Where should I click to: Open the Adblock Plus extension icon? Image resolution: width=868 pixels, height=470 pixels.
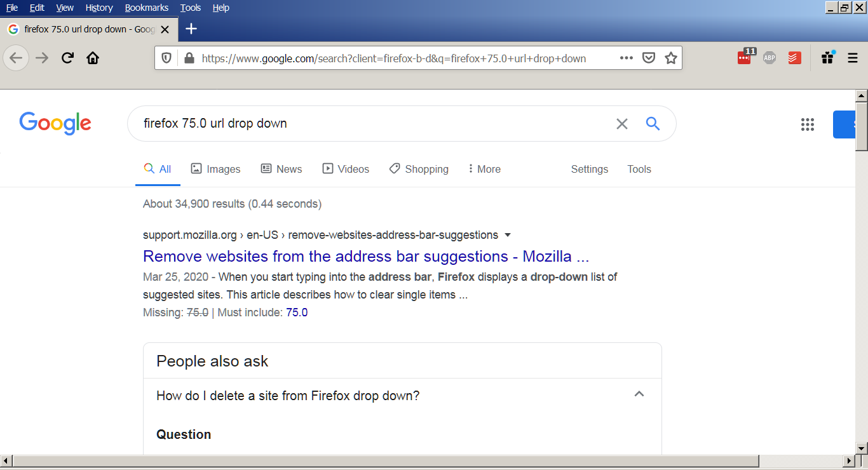[770, 58]
